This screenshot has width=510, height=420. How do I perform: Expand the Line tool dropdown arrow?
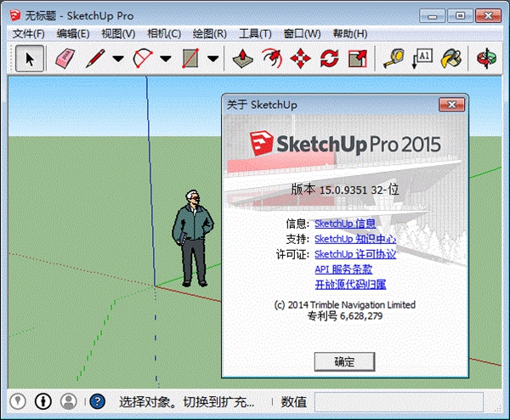(117, 59)
